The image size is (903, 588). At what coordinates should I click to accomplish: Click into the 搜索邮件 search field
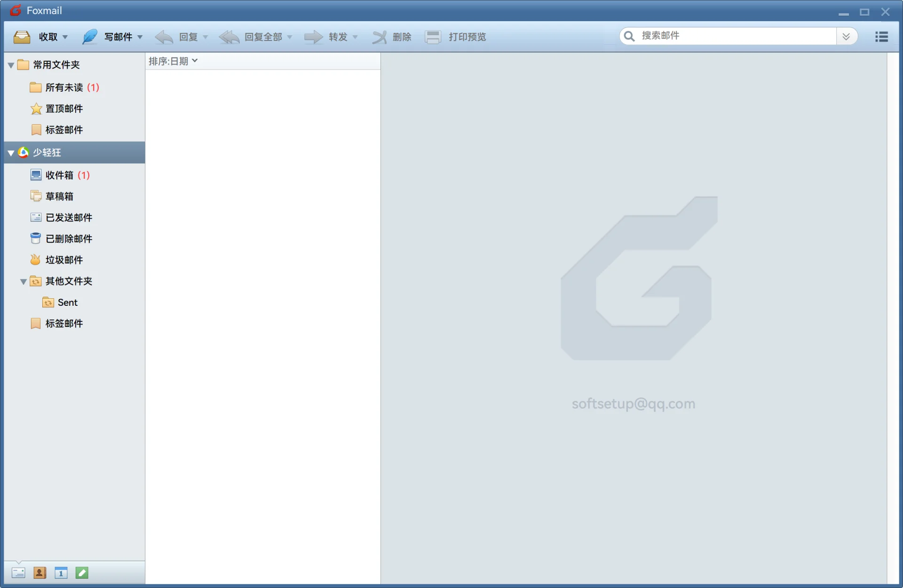pos(734,36)
